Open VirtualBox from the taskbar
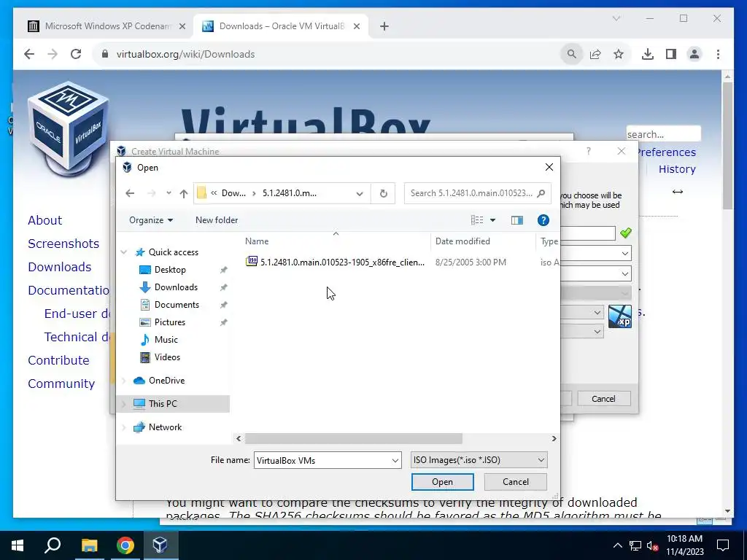 pos(160,545)
